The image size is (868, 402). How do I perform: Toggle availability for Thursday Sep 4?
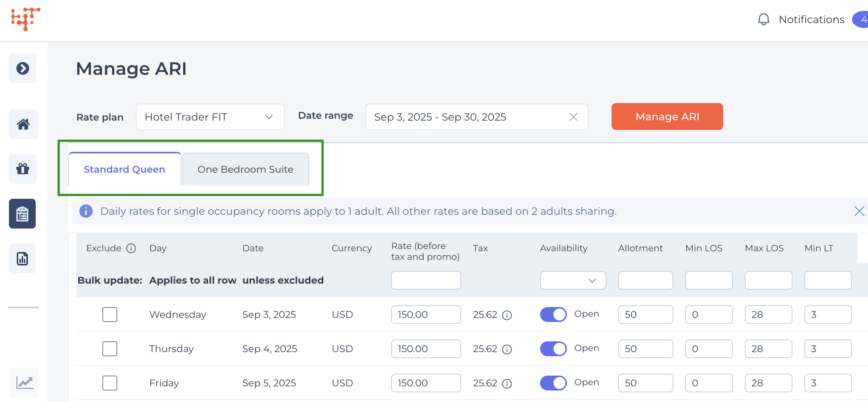(553, 349)
